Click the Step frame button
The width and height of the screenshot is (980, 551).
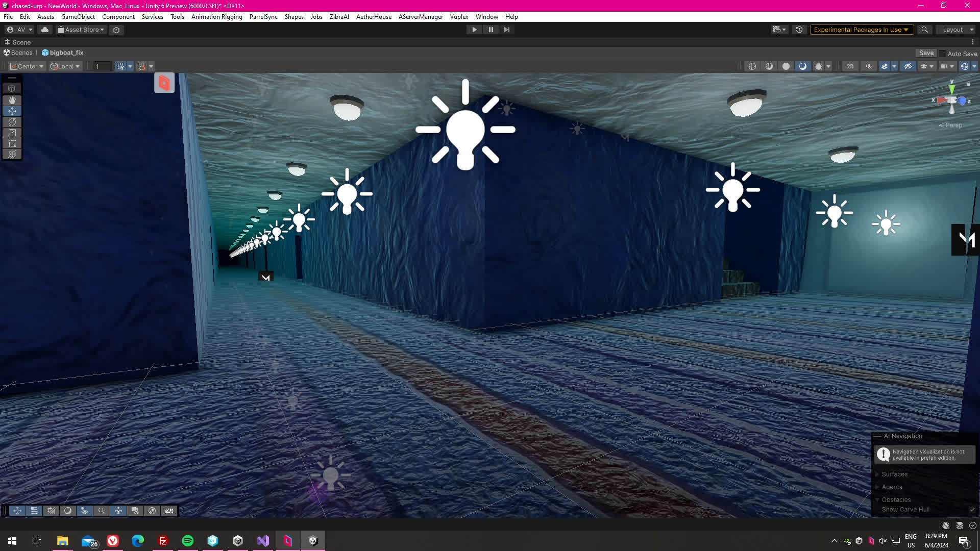[506, 30]
